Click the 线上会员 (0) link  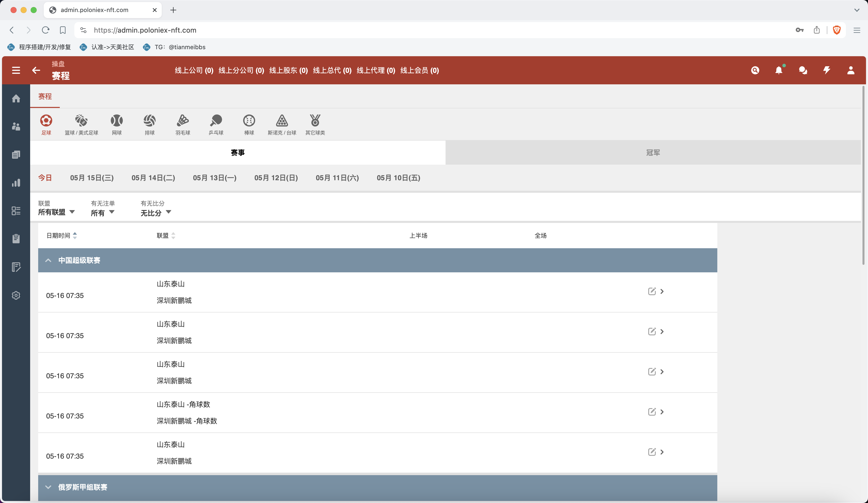pyautogui.click(x=419, y=71)
